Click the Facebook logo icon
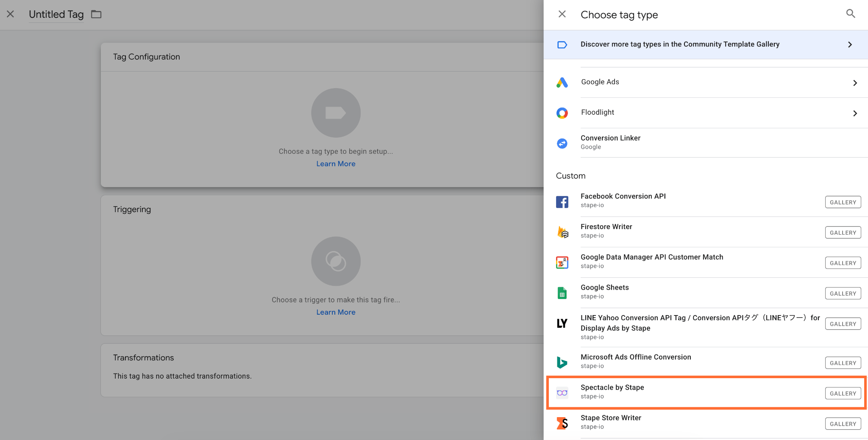Image resolution: width=868 pixels, height=440 pixels. click(x=562, y=202)
